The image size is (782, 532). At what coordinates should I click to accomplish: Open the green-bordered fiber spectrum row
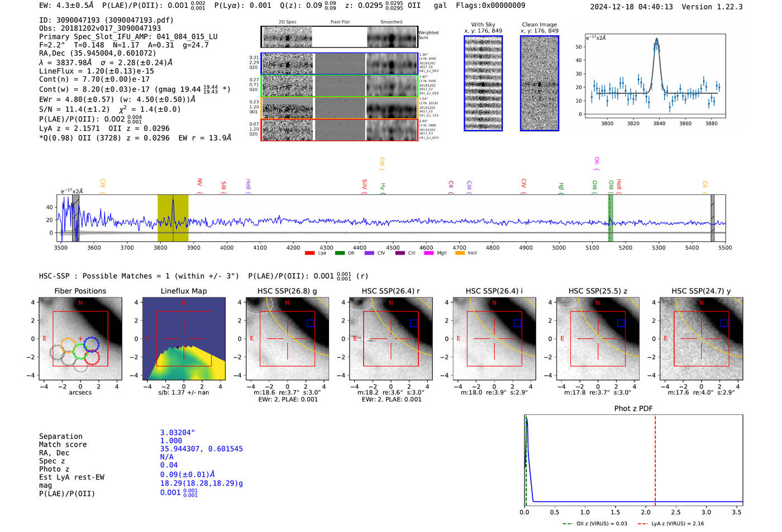click(340, 86)
